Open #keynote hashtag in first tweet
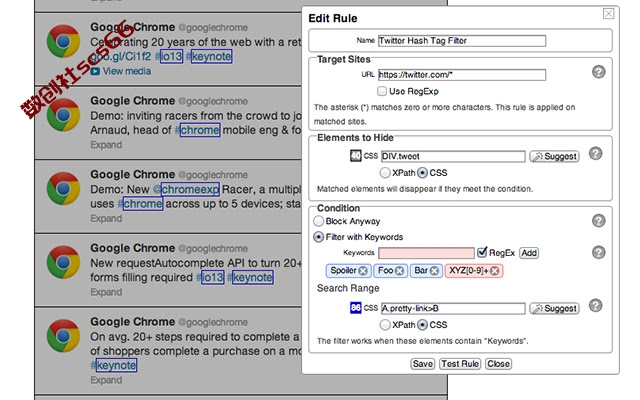Viewport: 640px width, 400px height. [209, 56]
